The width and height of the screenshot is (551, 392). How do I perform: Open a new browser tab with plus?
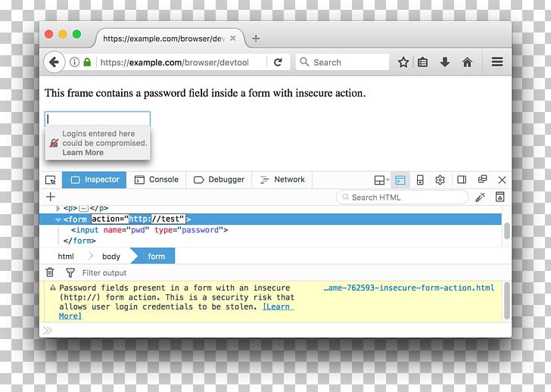click(256, 39)
